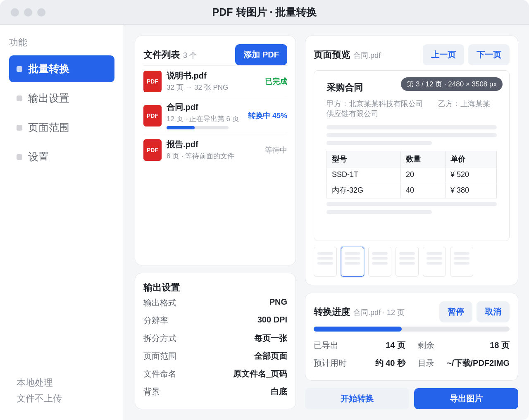529x420 pixels.
Task: Click the 开始转换 button
Action: (357, 399)
